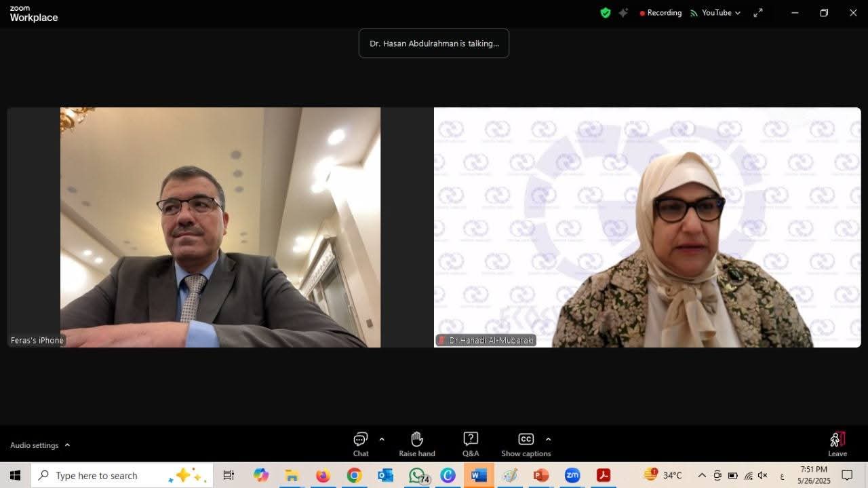Viewport: 868px width, 488px height.
Task: Leave the Zoom meeting
Action: [x=837, y=445]
